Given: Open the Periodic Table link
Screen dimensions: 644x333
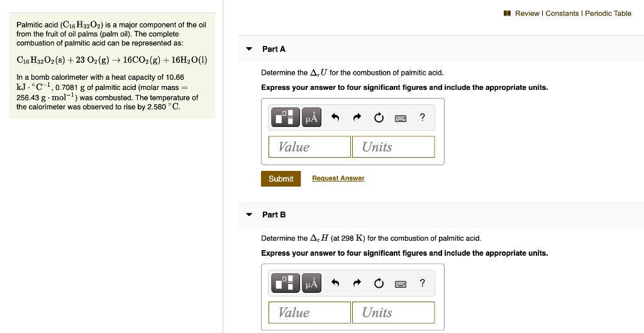Looking at the screenshot, I should pyautogui.click(x=608, y=13).
